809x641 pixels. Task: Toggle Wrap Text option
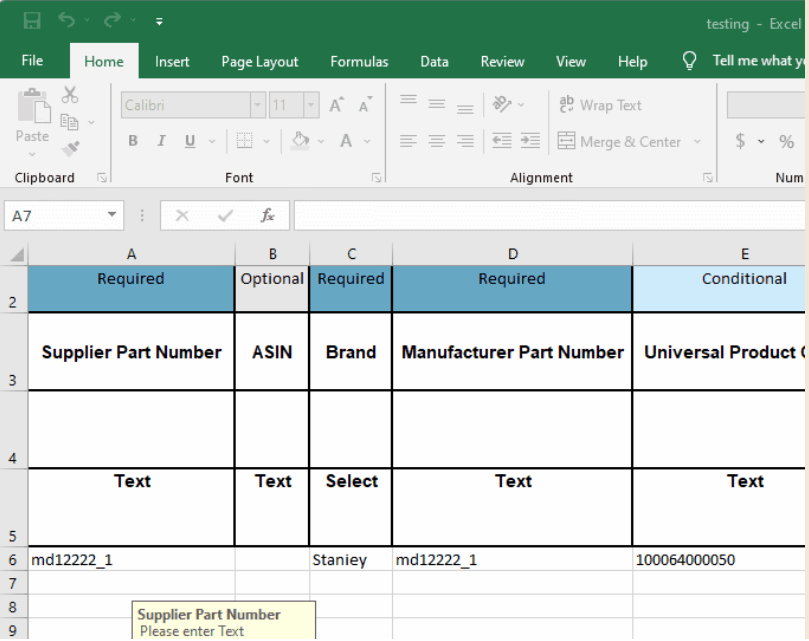tap(600, 105)
